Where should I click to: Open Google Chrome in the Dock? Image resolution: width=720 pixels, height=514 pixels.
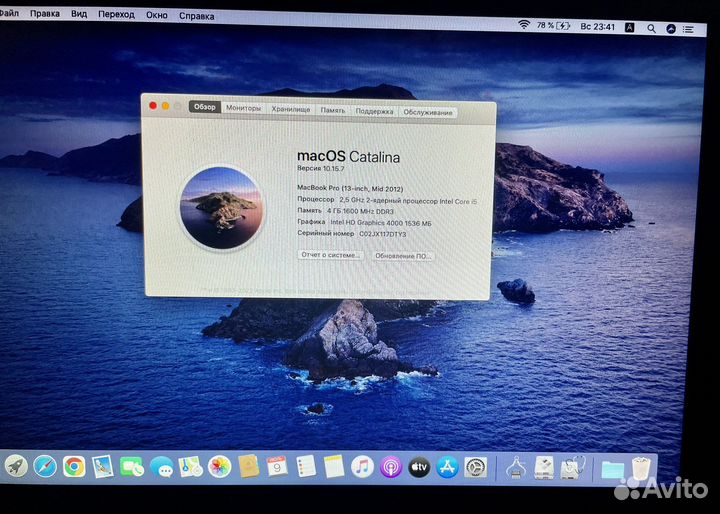[x=74, y=467]
